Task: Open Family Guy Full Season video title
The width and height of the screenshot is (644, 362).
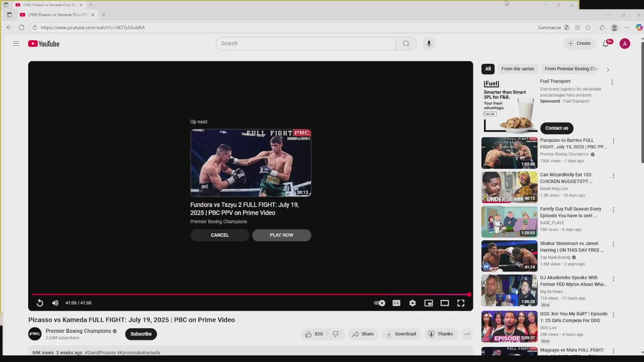Action: [x=571, y=212]
